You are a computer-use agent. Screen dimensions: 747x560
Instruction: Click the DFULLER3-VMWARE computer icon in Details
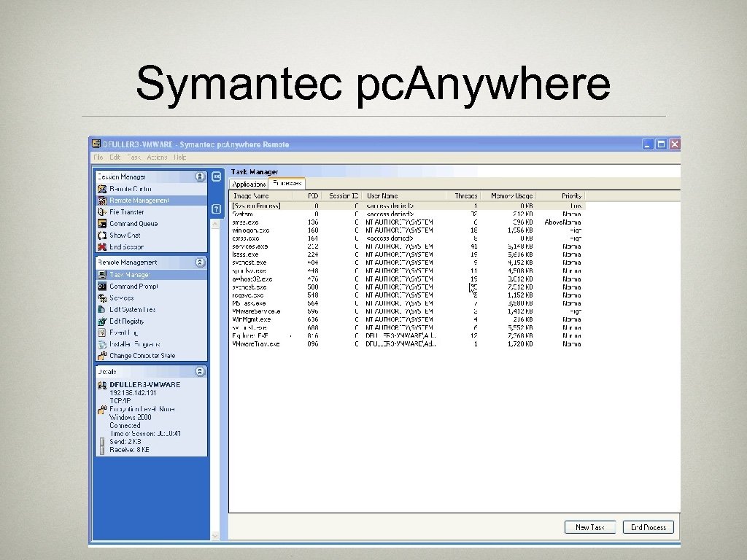click(x=102, y=385)
